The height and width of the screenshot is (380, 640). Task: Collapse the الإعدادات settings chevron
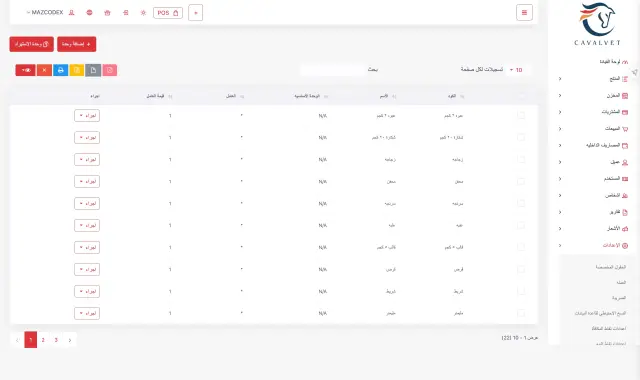pyautogui.click(x=560, y=246)
